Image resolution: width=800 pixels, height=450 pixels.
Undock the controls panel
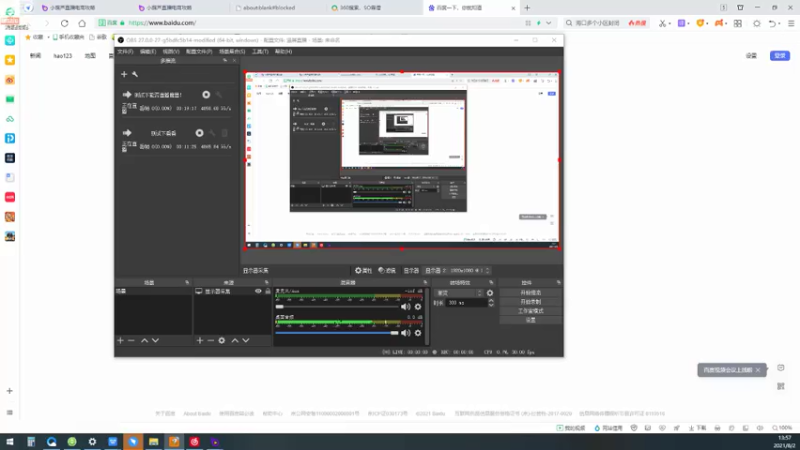coord(559,283)
